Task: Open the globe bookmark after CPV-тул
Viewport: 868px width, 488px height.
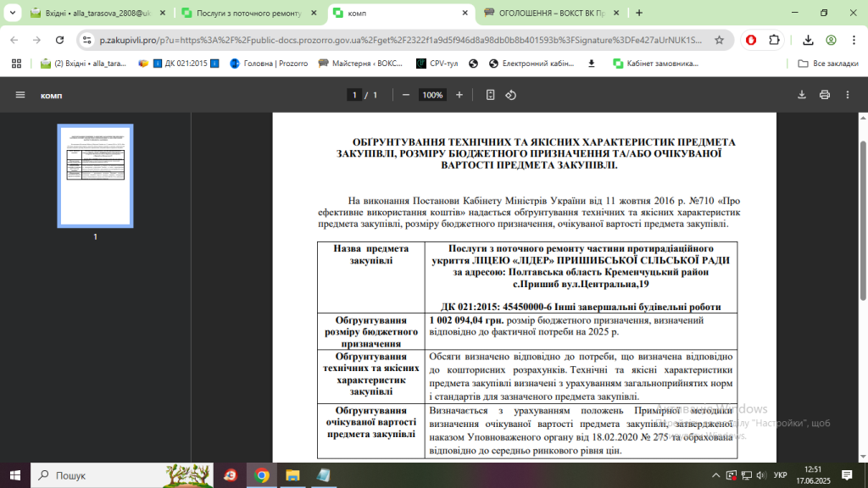Action: (x=473, y=64)
